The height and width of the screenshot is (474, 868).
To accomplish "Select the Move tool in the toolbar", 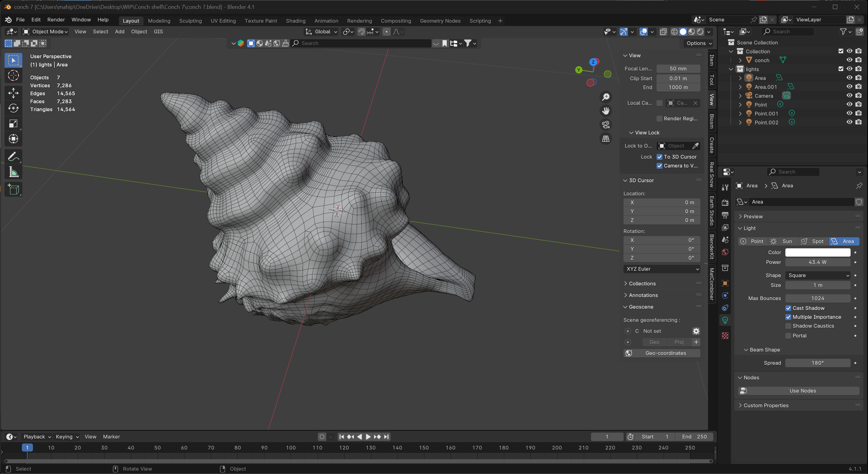I will pos(13,93).
